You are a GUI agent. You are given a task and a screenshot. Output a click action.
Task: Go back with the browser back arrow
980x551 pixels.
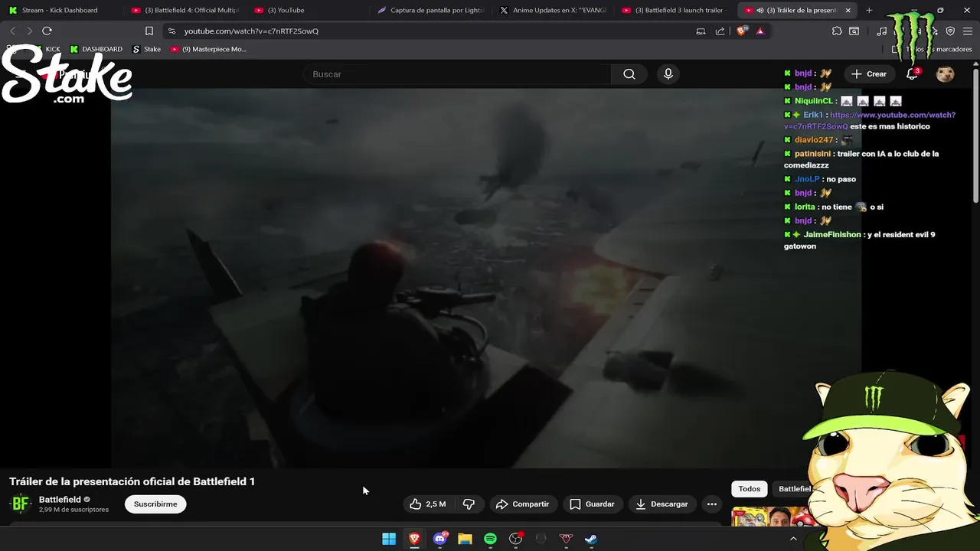12,31
